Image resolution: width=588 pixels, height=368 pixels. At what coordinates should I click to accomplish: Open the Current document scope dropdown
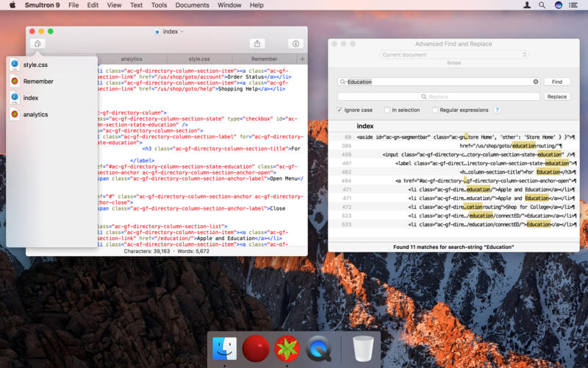[x=453, y=54]
